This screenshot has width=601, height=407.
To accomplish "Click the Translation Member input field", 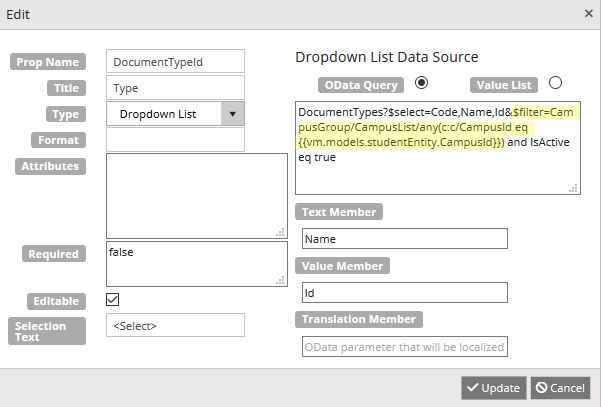I will coord(405,347).
